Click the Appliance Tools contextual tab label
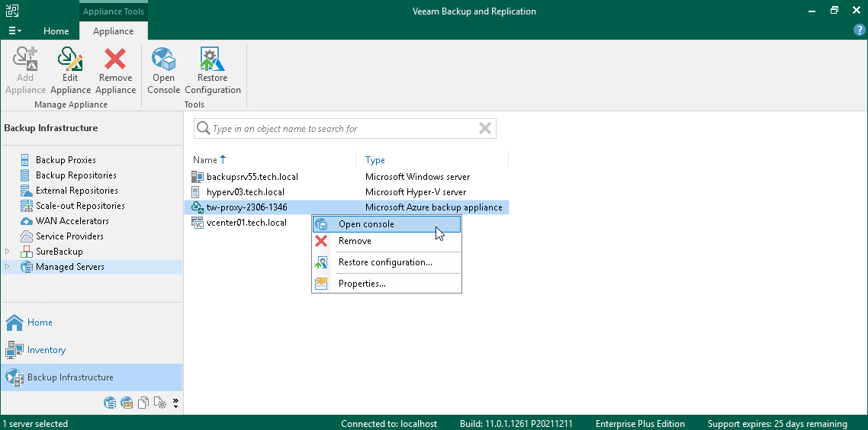Screen dimensions: 868x430 coord(114,11)
